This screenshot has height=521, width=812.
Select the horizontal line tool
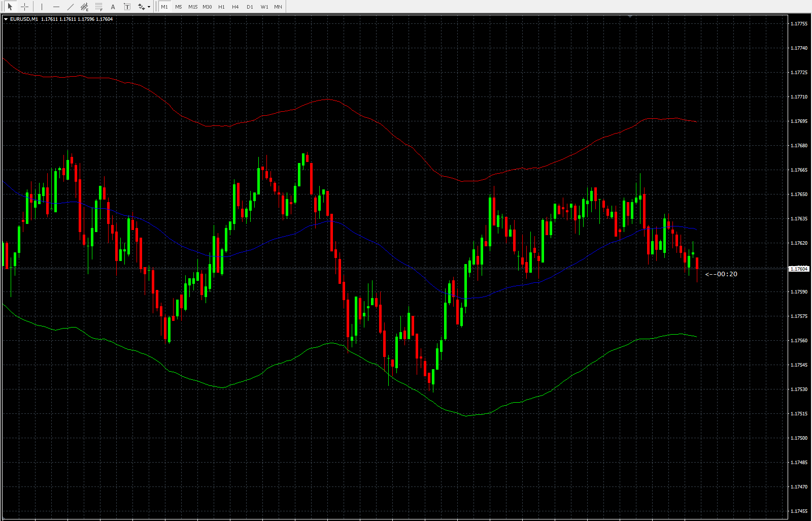(56, 7)
